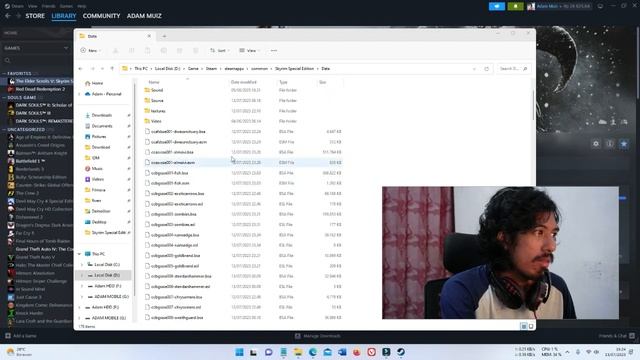This screenshot has width=640, height=360.
Task: Expand Adam - Personal OneDrive node
Action: 80,94
